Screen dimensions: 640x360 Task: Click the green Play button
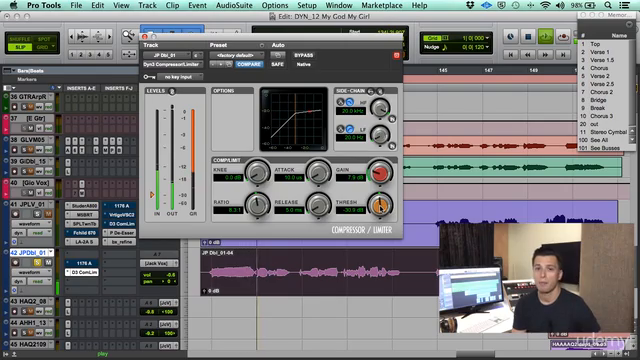[x=545, y=37]
